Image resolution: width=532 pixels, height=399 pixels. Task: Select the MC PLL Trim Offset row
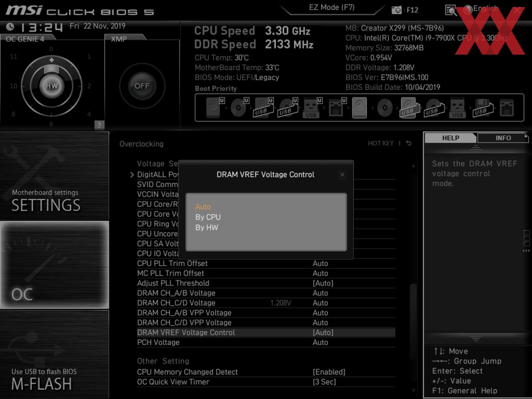[266, 273]
